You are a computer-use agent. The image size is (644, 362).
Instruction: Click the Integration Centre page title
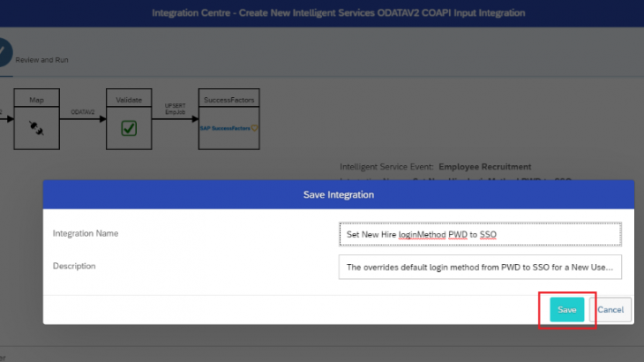[x=338, y=13]
